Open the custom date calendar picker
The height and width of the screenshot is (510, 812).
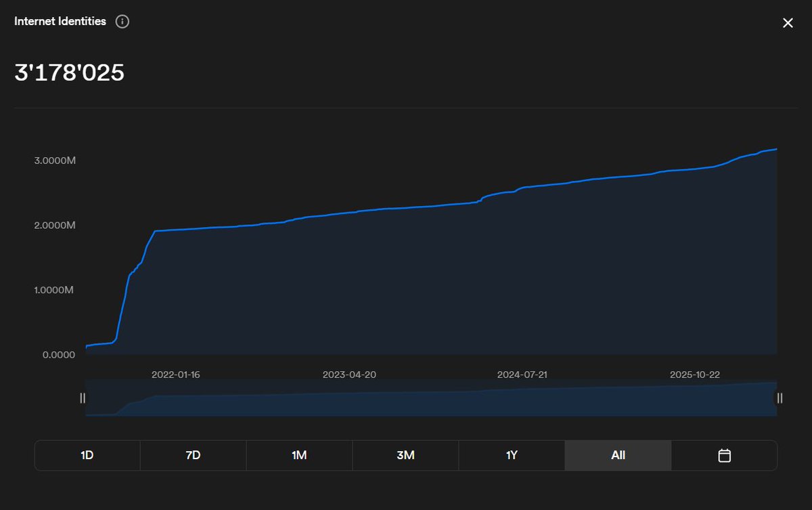click(x=724, y=455)
